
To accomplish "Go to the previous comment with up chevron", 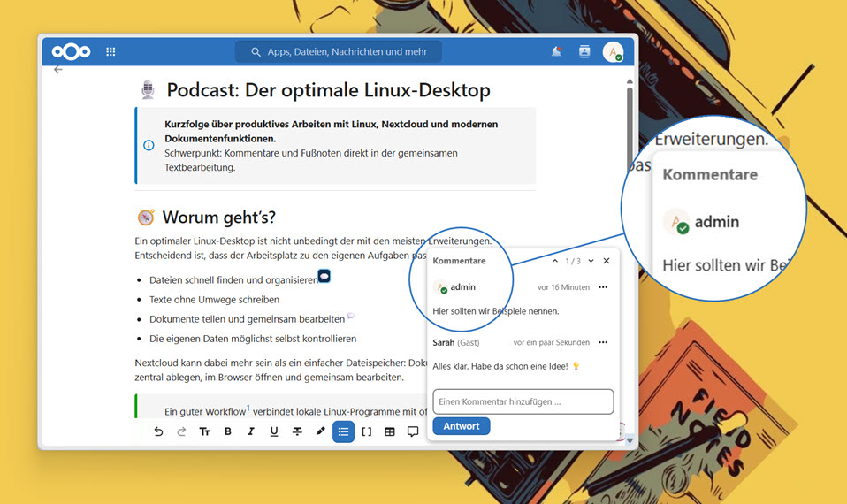I will point(554,261).
